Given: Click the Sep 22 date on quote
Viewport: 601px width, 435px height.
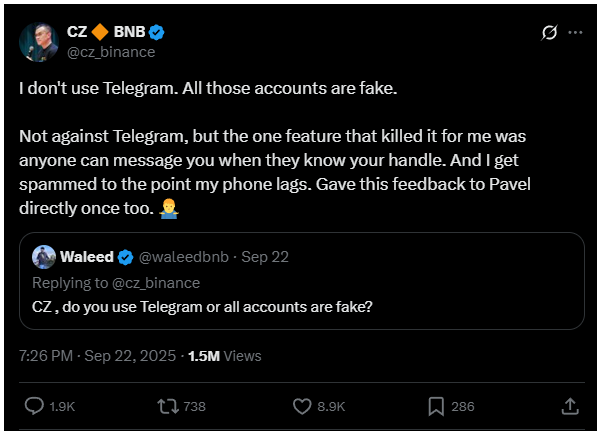Looking at the screenshot, I should coord(267,257).
